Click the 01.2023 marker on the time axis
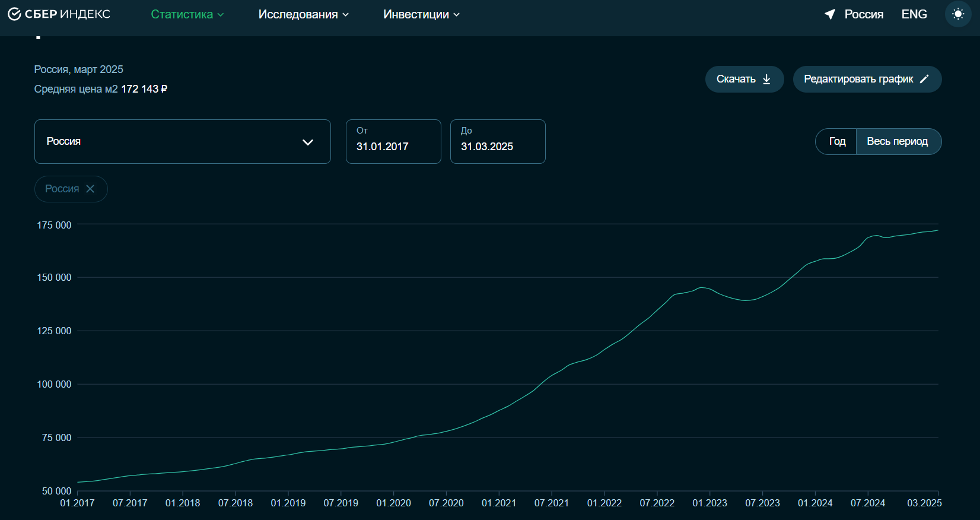Image resolution: width=980 pixels, height=520 pixels. [x=709, y=503]
